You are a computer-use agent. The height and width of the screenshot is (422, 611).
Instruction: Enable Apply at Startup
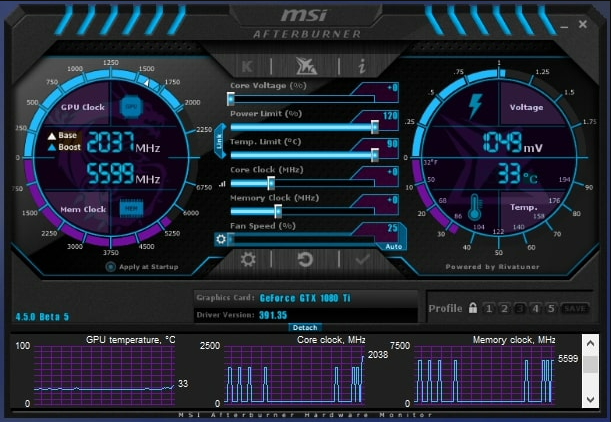click(x=111, y=267)
